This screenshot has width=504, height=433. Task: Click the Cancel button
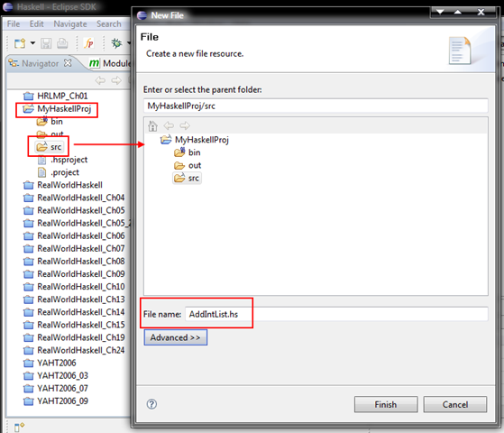455,404
